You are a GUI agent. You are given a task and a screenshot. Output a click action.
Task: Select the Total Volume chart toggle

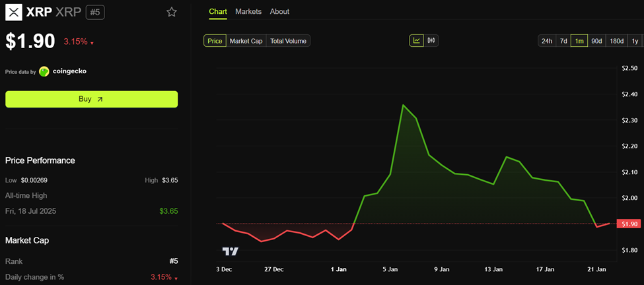tap(288, 41)
